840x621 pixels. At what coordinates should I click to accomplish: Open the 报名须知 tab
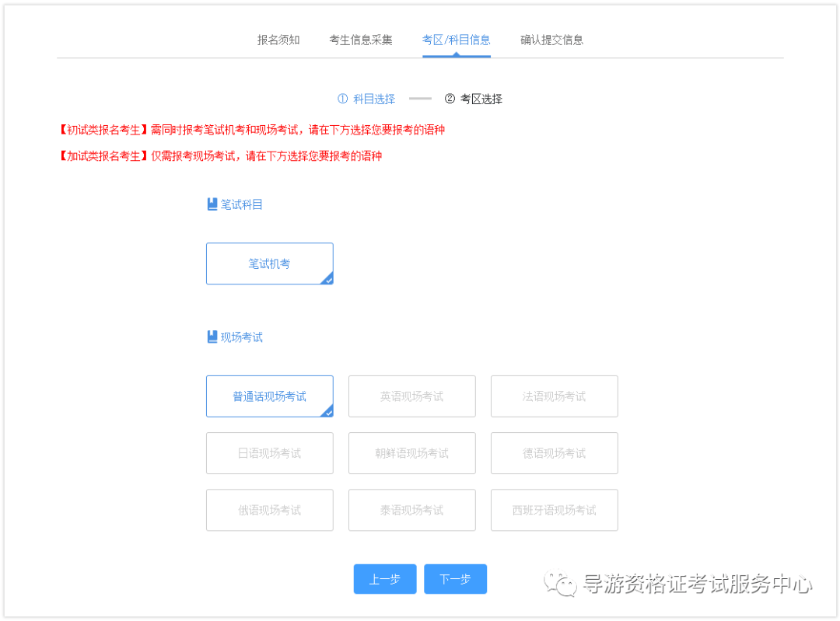[x=278, y=40]
